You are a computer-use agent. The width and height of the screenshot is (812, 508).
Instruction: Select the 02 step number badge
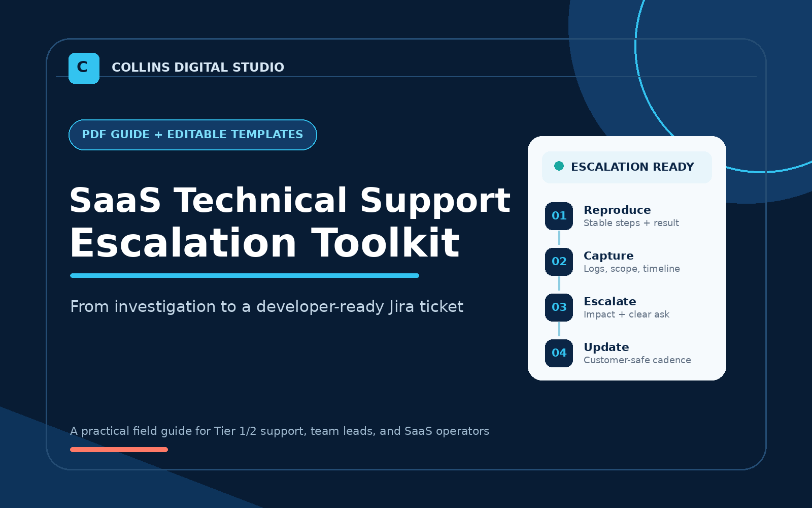pos(559,262)
